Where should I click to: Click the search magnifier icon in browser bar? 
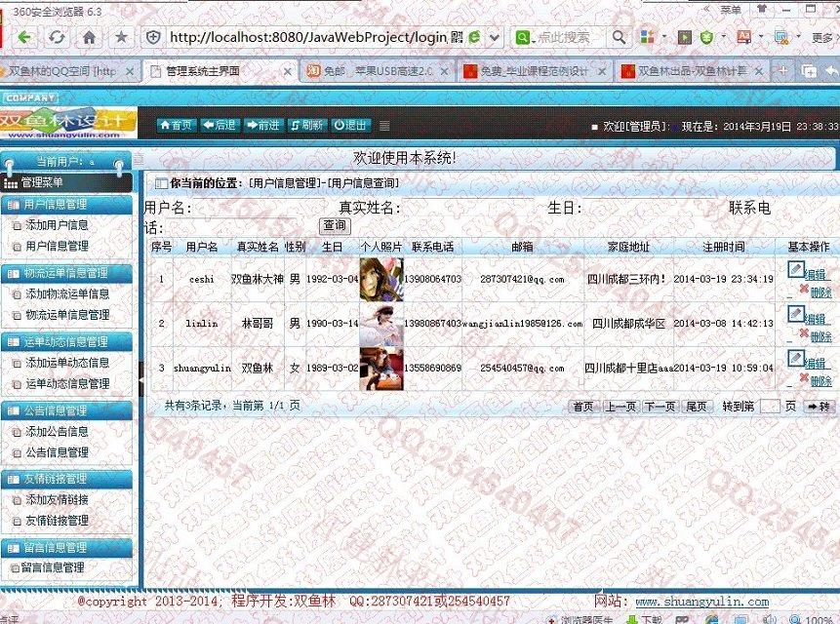pos(619,37)
